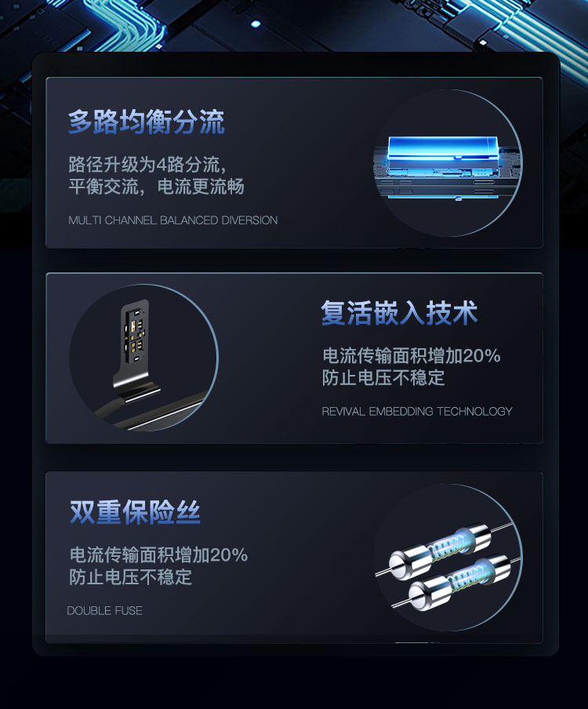The width and height of the screenshot is (588, 709).
Task: Click the 多路均衡分流 heading
Action: tap(147, 122)
